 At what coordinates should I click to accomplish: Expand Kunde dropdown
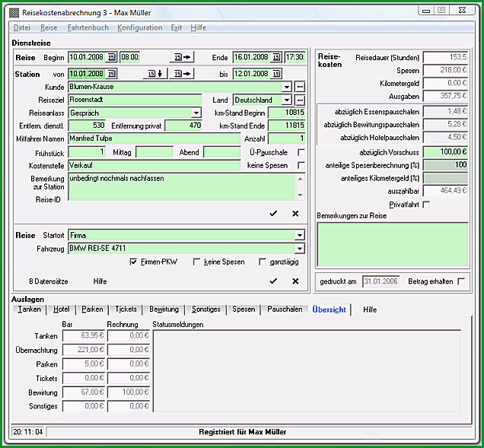point(287,87)
